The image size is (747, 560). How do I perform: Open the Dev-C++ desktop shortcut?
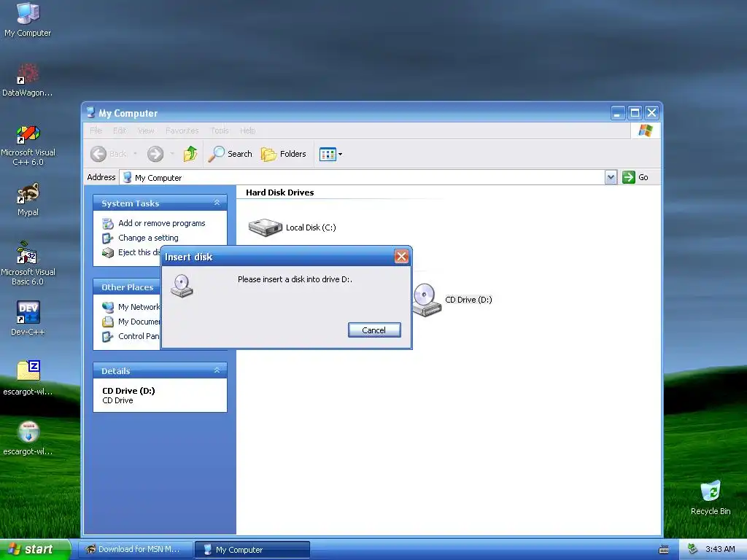pyautogui.click(x=28, y=318)
